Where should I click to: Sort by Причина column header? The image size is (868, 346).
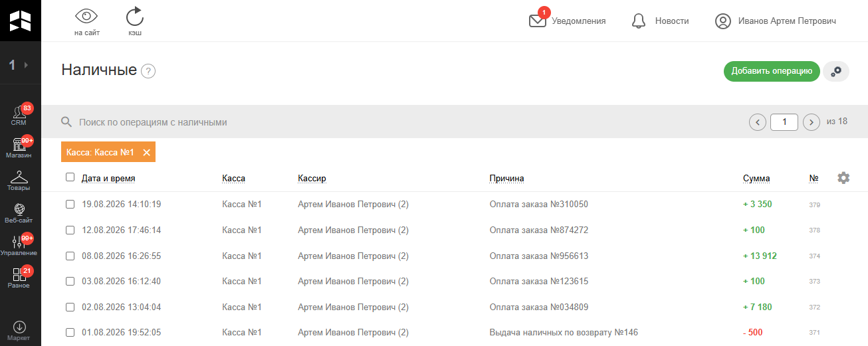(x=507, y=179)
